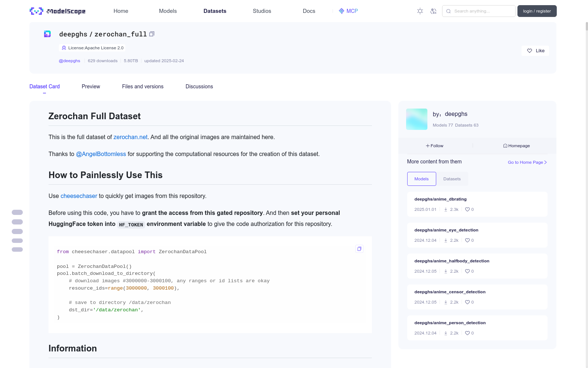
Task: Open the @AngelBottomless profile link
Action: [101, 154]
